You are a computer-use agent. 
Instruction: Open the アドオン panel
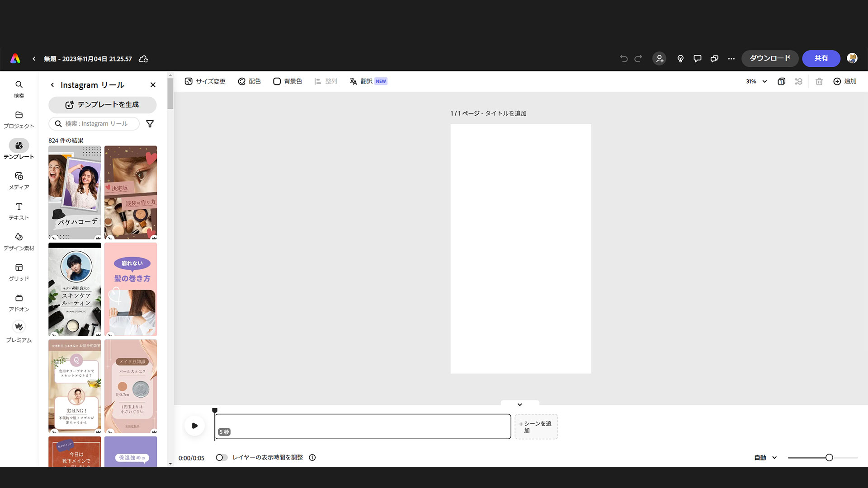coord(19,302)
